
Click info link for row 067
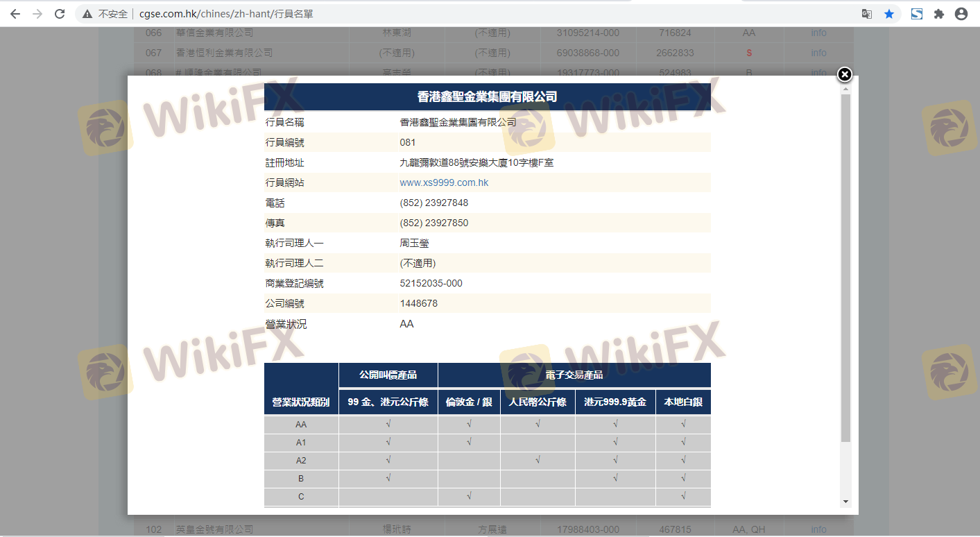tap(818, 53)
